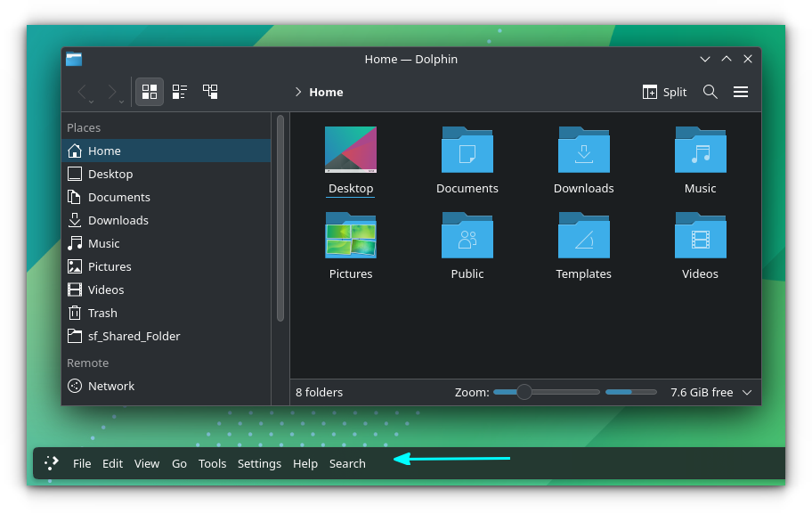
Task: Open Trash in Places sidebar
Action: pyautogui.click(x=102, y=313)
